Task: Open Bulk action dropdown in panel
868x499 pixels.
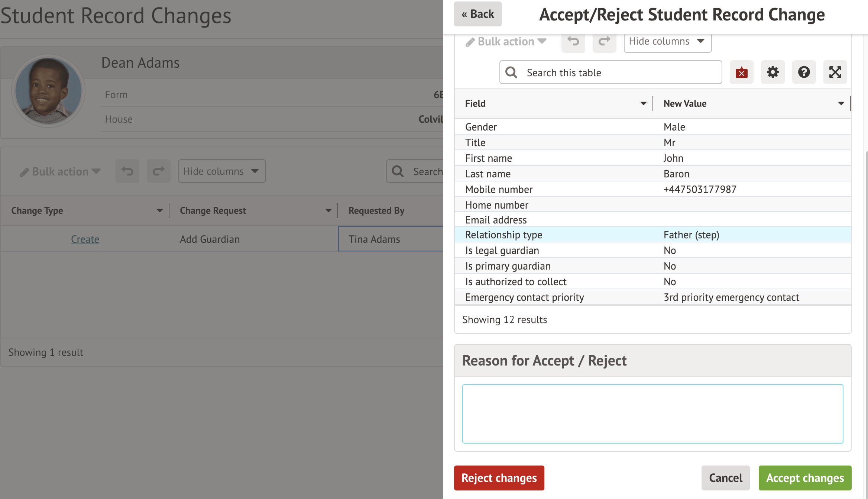Action: tap(506, 41)
